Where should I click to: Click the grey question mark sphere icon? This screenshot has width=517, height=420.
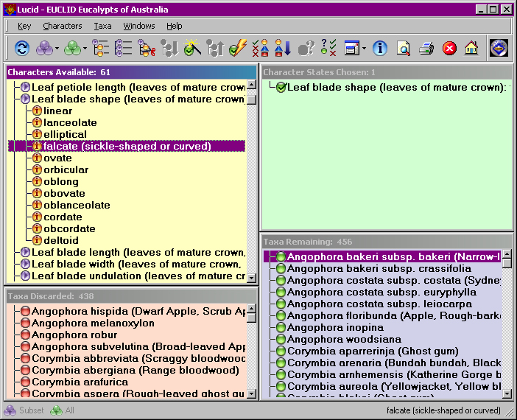306,49
